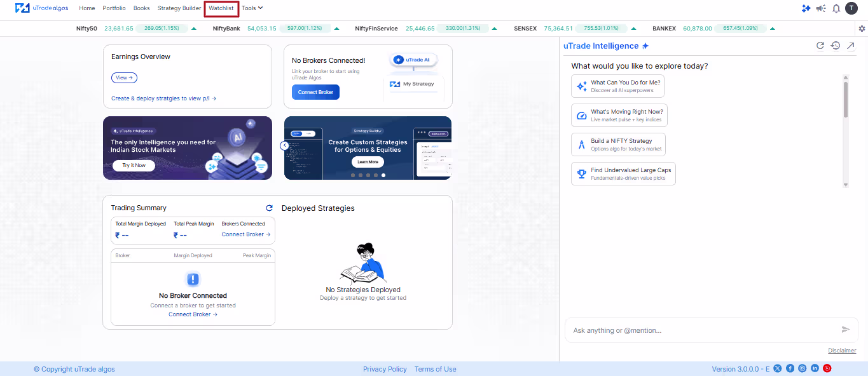This screenshot has height=376, width=868.
Task: Click Connect Broker link below No Broker Connected
Action: click(x=193, y=314)
